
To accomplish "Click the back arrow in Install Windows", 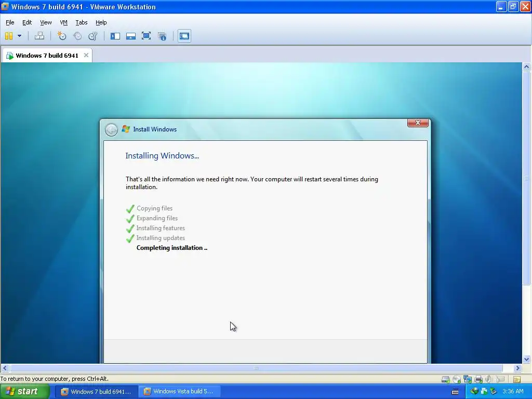I will coord(111,129).
